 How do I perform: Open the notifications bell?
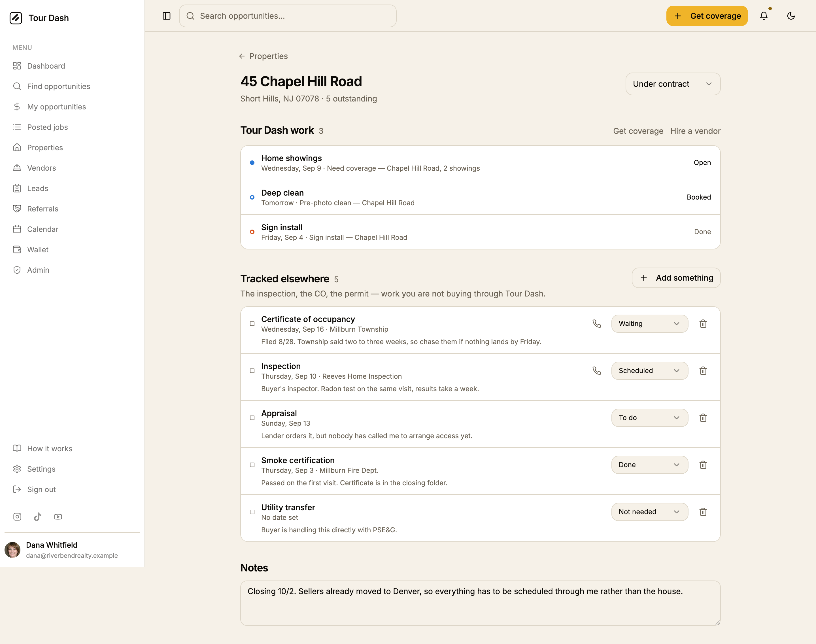point(764,16)
